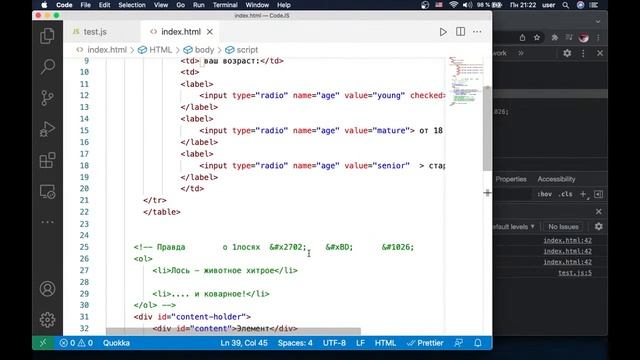Click Prettier status bar item
This screenshot has height=360, width=640.
tap(425, 343)
